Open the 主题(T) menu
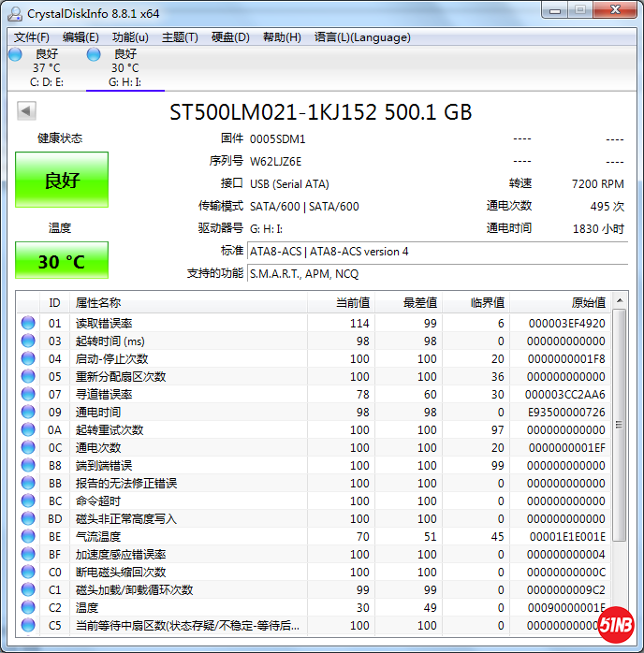This screenshot has height=653, width=644. point(180,37)
